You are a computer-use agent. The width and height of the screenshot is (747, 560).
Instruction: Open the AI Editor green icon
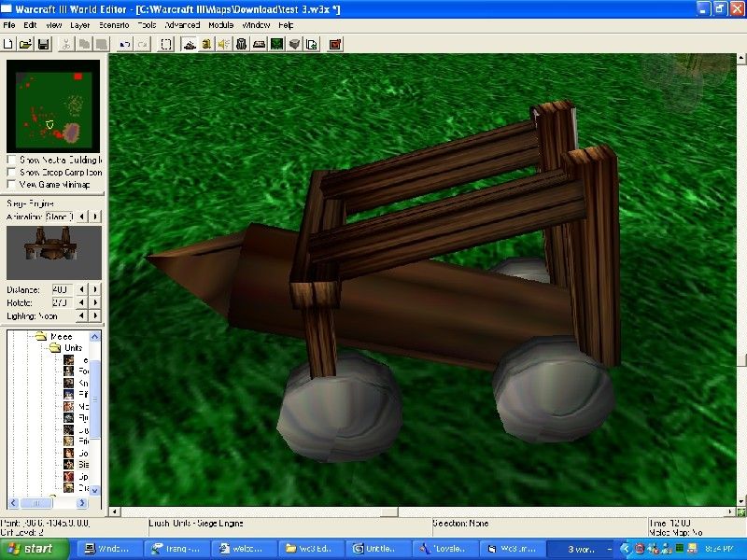pyautogui.click(x=276, y=44)
